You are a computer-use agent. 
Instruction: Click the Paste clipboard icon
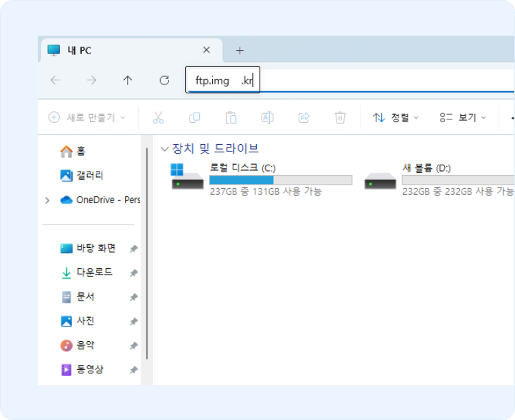click(x=231, y=117)
